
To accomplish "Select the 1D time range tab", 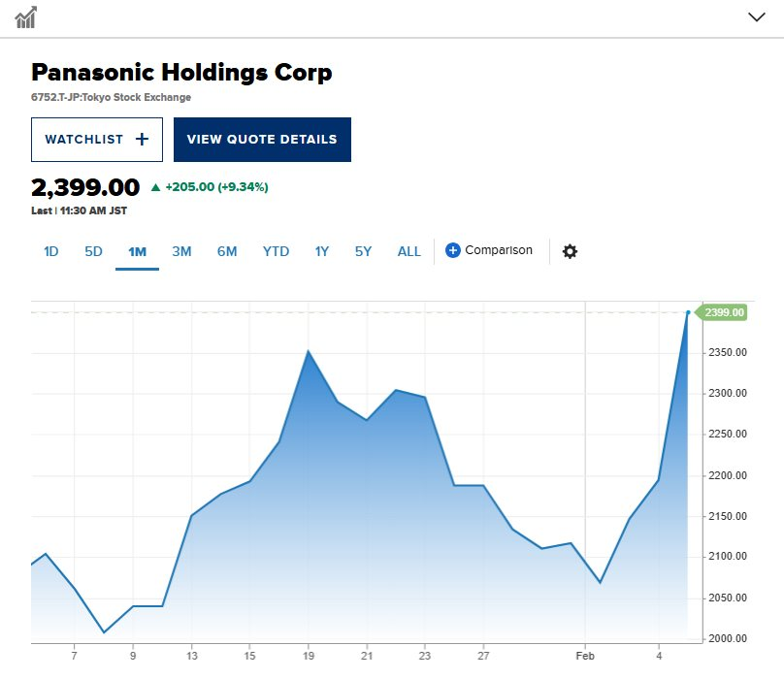I will [x=51, y=251].
